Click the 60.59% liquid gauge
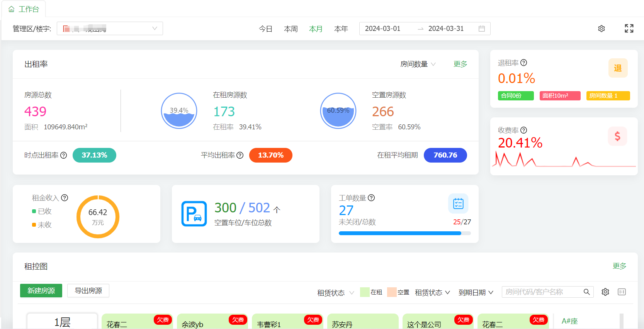 click(338, 111)
